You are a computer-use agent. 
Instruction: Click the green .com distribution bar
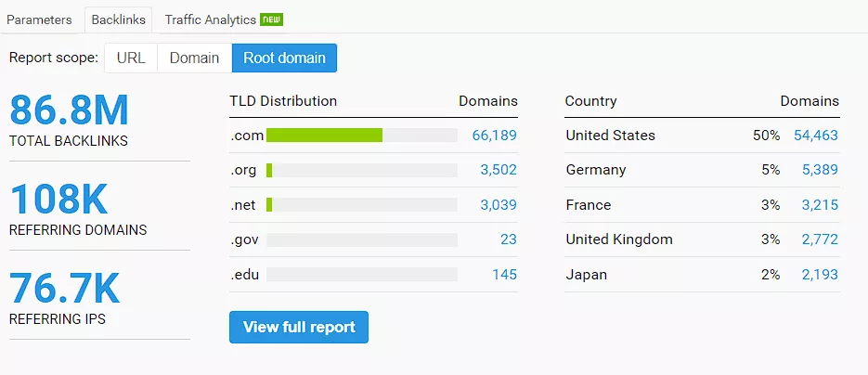click(x=324, y=136)
